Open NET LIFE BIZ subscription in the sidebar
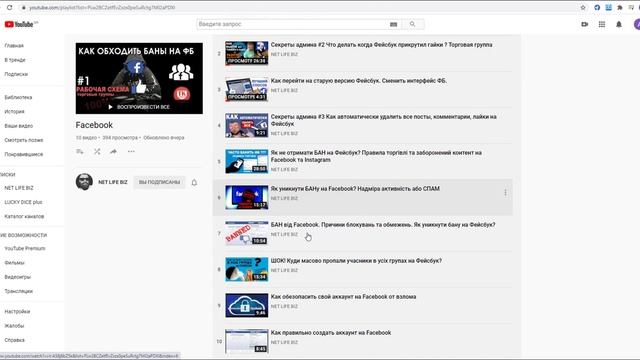The height and width of the screenshot is (360, 640). [x=19, y=188]
